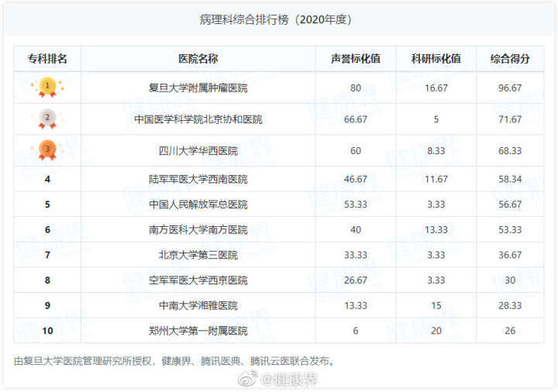The height and width of the screenshot is (392, 558).
Task: Click reputation value 6 for 郑州大学第一附属医院
Action: click(x=356, y=331)
